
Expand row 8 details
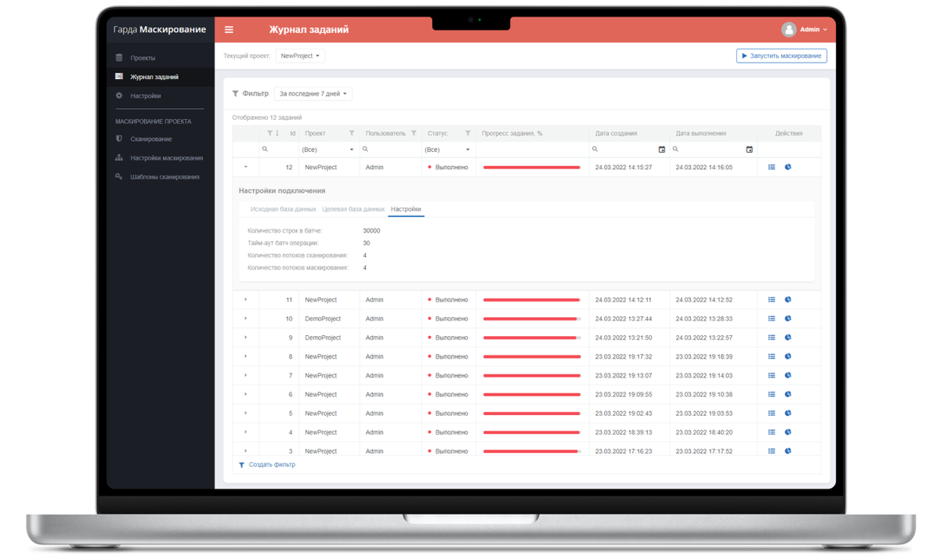(x=246, y=356)
